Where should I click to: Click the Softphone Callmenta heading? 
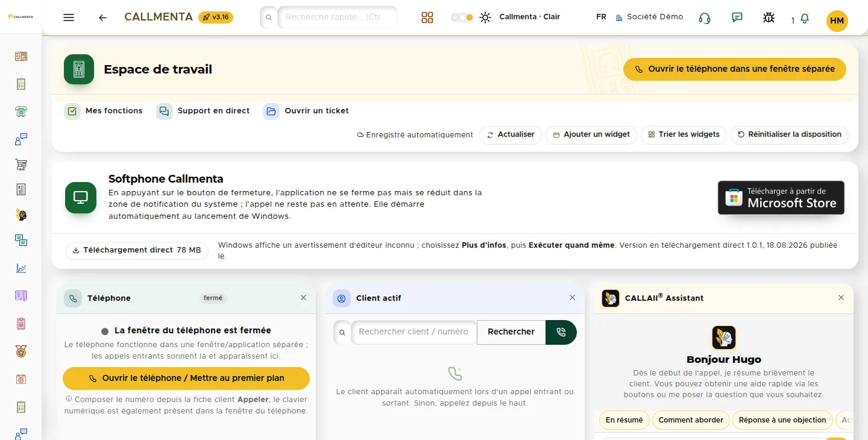(166, 179)
